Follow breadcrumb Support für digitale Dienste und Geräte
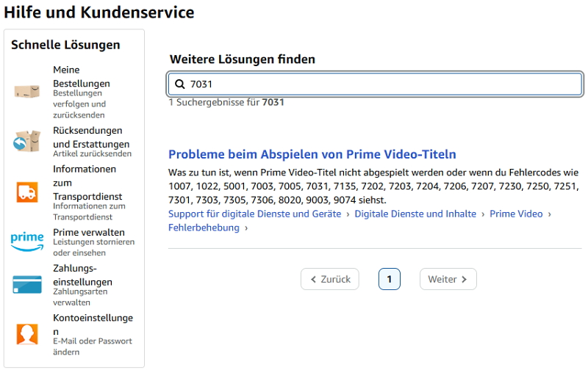Viewport: 588px width, 370px height. click(x=254, y=214)
